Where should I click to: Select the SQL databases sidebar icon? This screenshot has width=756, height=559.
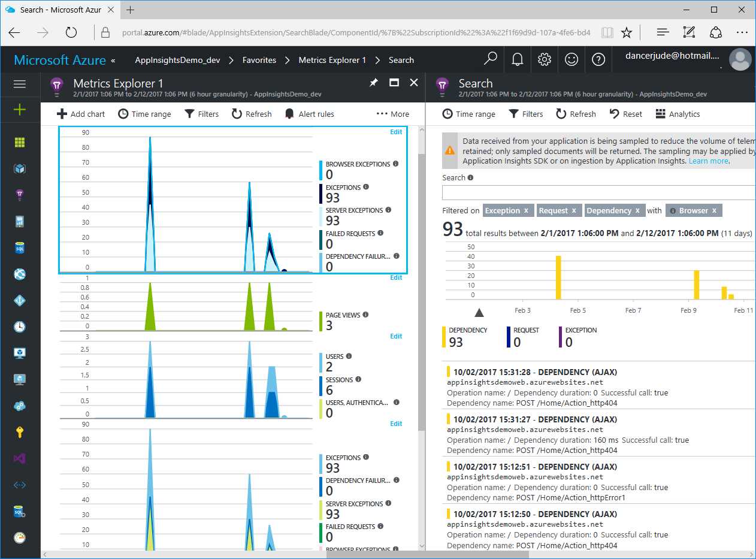20,247
